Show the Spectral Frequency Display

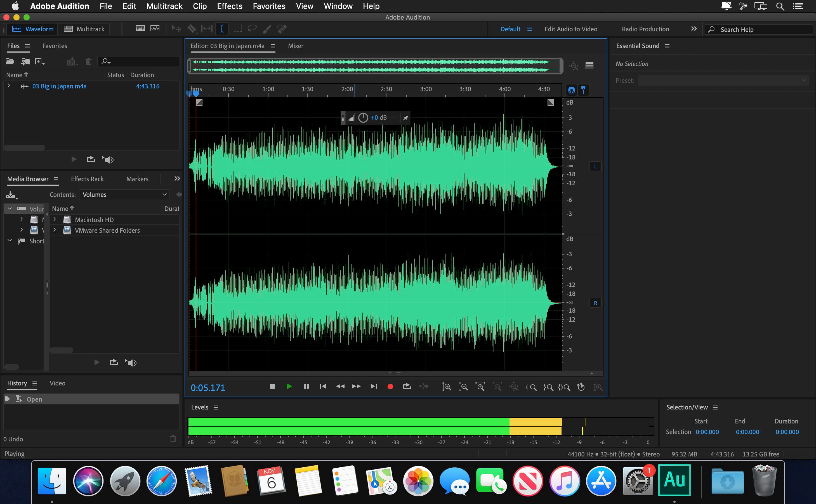pyautogui.click(x=140, y=29)
